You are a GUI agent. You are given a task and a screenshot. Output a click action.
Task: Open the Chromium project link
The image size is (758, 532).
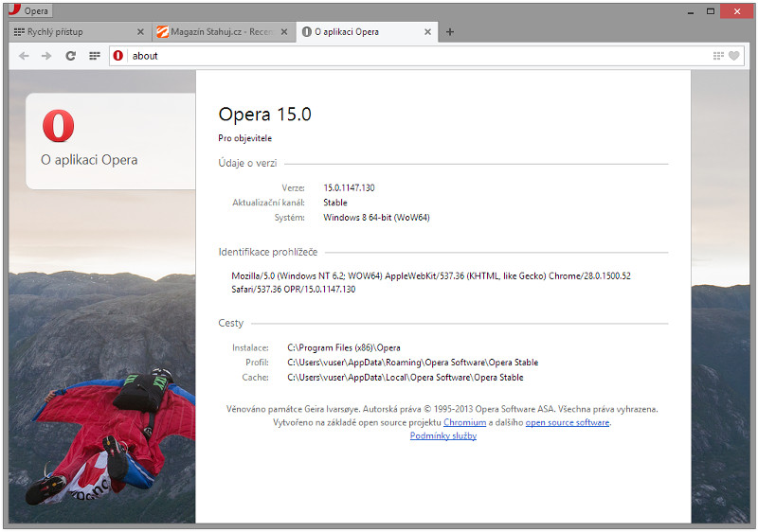tap(464, 422)
